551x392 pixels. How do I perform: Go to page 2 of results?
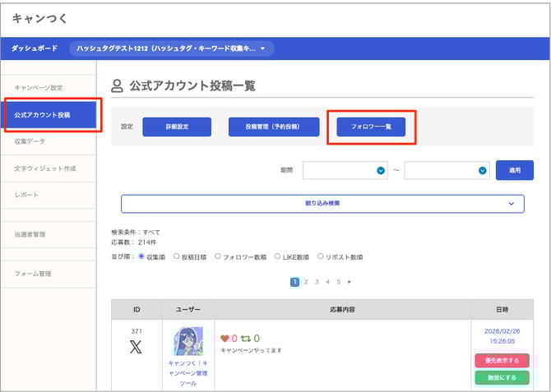click(x=305, y=282)
